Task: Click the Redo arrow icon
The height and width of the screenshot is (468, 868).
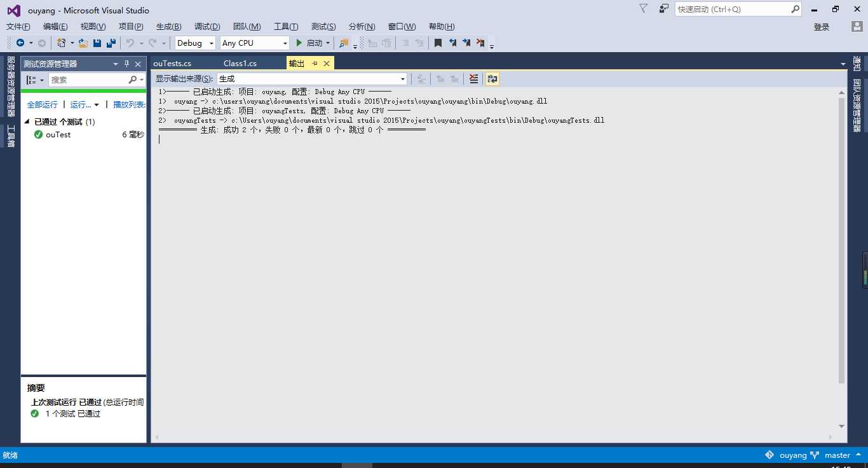Action: [153, 43]
